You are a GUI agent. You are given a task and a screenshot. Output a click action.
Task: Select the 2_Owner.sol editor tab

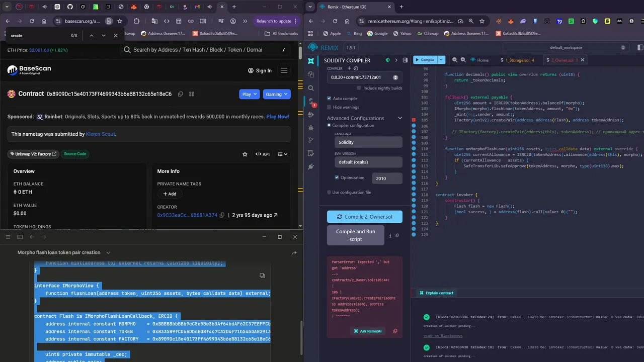[x=562, y=60]
